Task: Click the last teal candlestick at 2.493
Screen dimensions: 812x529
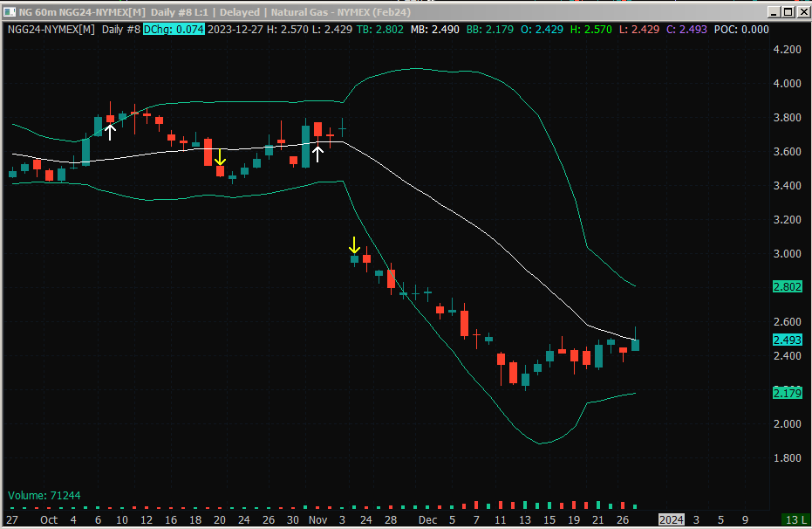Action: (636, 345)
